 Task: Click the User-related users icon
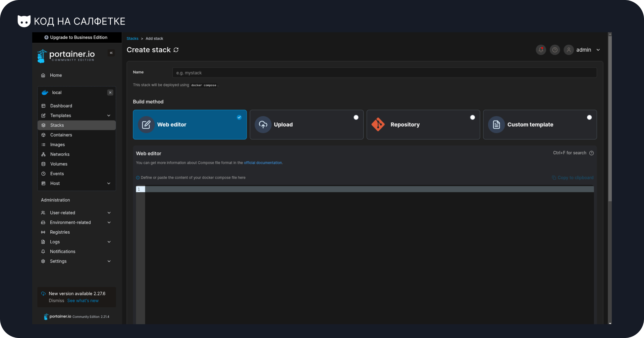coord(43,213)
